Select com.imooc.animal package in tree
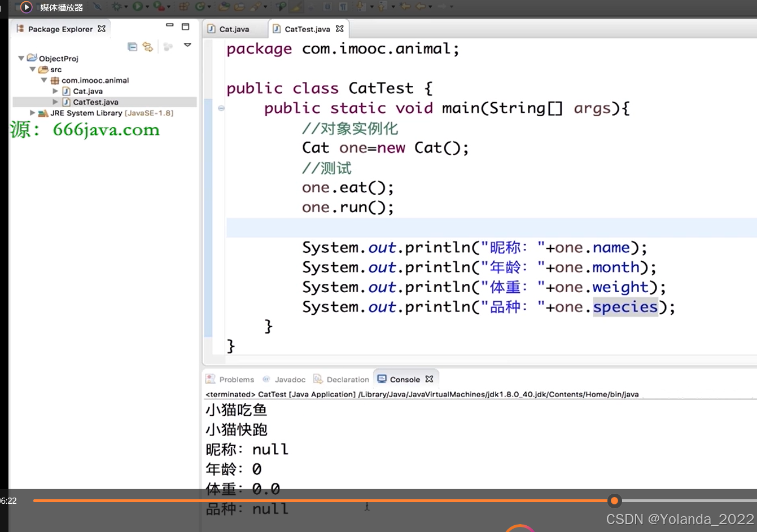757x532 pixels. coord(95,80)
